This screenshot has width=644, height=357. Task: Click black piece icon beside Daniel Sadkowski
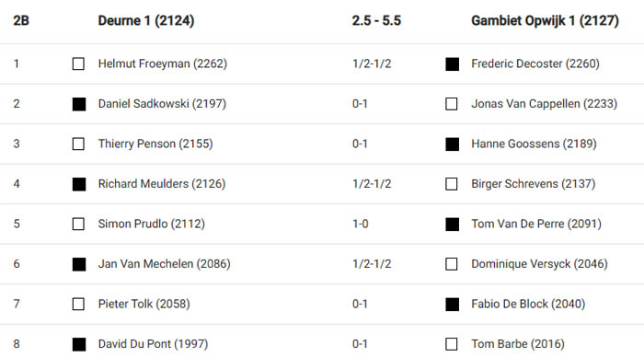pos(79,104)
